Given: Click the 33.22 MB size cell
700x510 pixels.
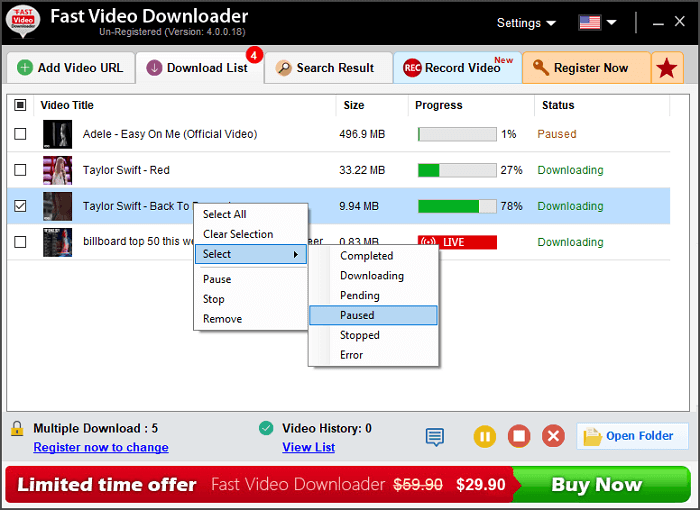Looking at the screenshot, I should tap(362, 170).
